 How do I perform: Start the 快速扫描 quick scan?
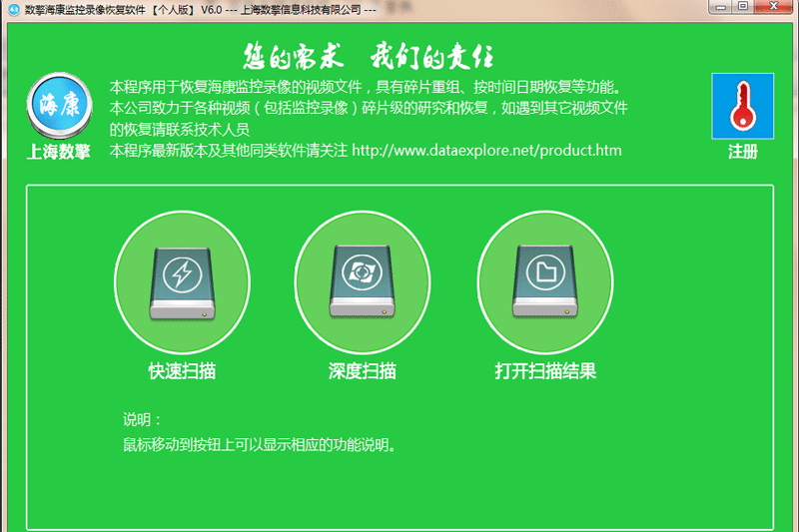click(x=182, y=282)
